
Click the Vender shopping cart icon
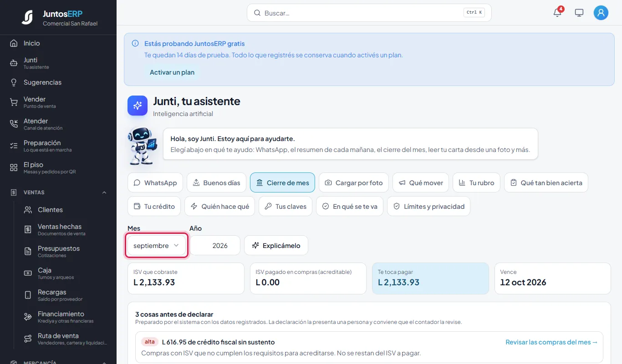tap(14, 102)
